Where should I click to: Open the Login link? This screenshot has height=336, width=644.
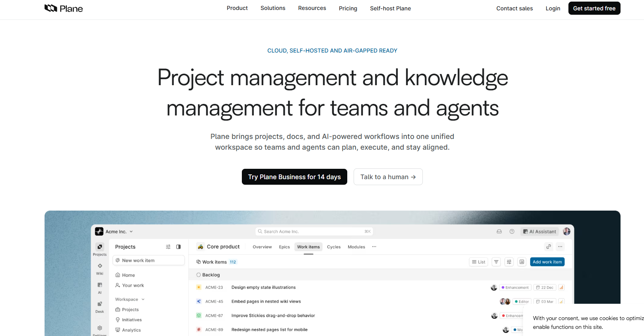point(553,8)
